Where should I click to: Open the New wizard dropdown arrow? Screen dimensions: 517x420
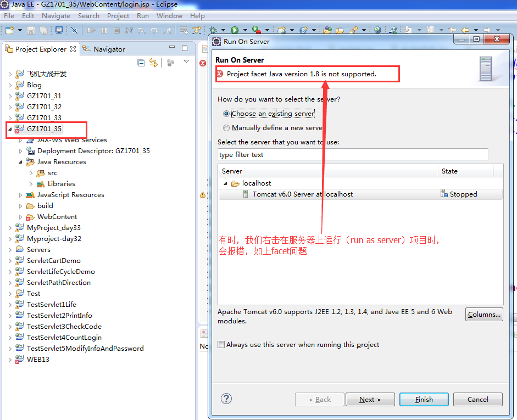point(20,30)
